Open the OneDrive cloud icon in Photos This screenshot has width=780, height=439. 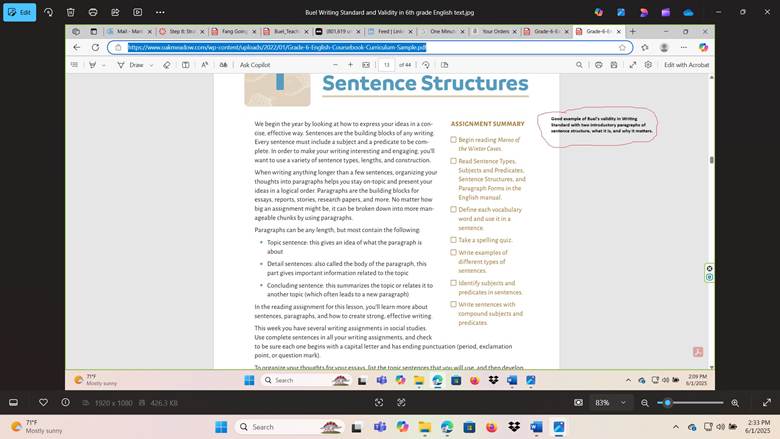coord(687,12)
